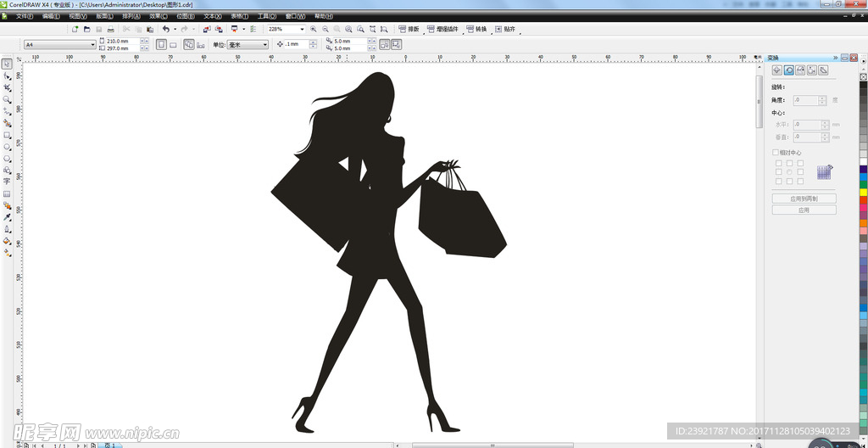Click the 转换 toolbar button
The image size is (868, 448).
[x=476, y=29]
